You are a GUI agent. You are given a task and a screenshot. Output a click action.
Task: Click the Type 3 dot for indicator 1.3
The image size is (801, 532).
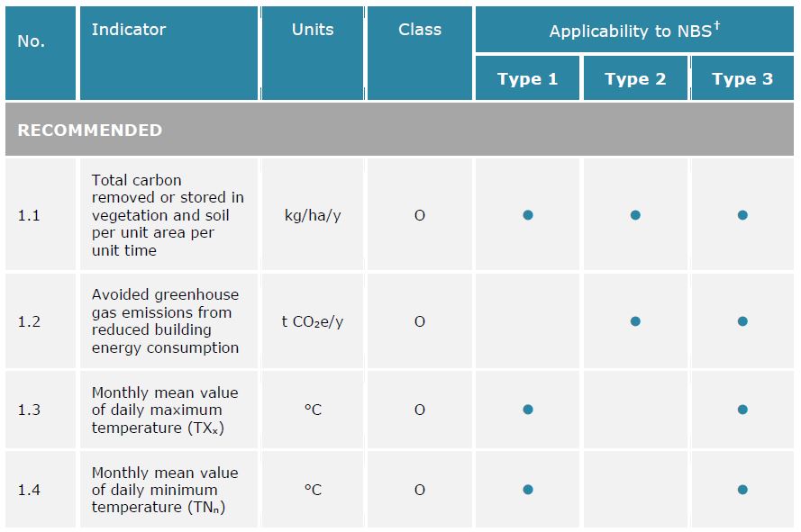tap(742, 410)
